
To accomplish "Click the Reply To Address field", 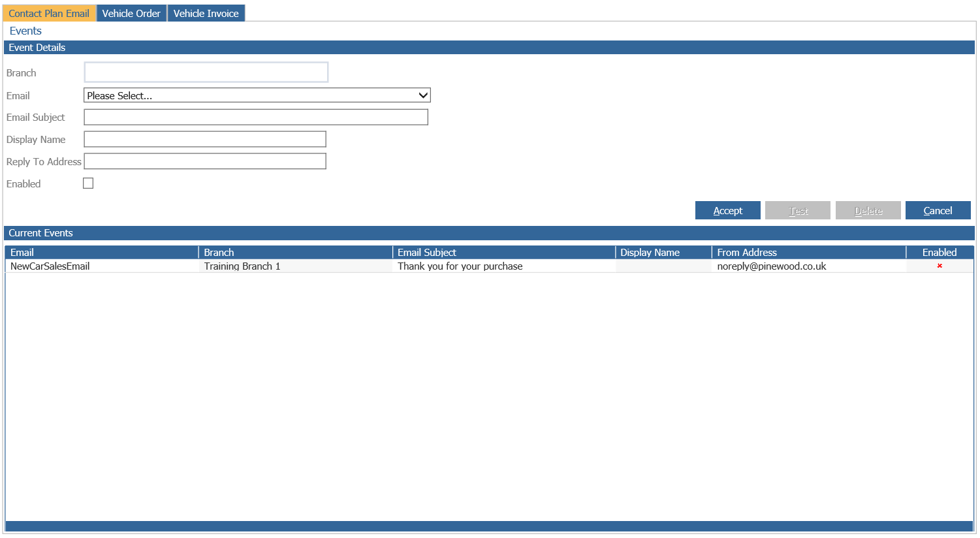I will 205,161.
